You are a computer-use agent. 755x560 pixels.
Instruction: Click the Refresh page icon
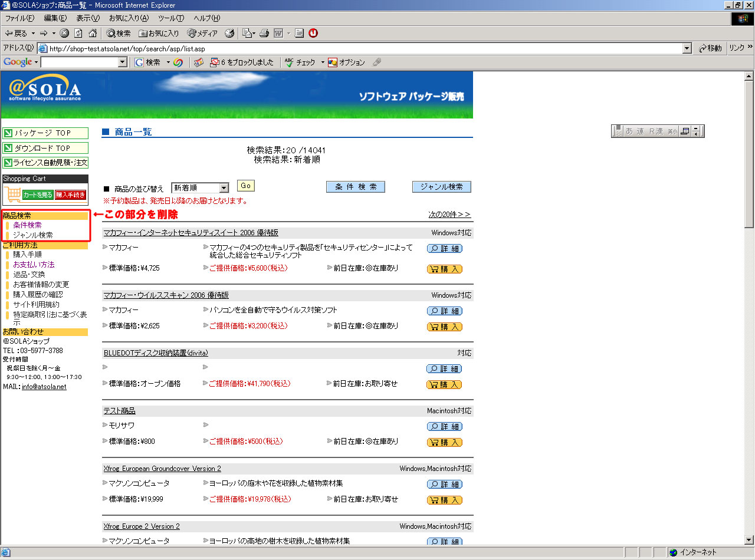coord(78,34)
